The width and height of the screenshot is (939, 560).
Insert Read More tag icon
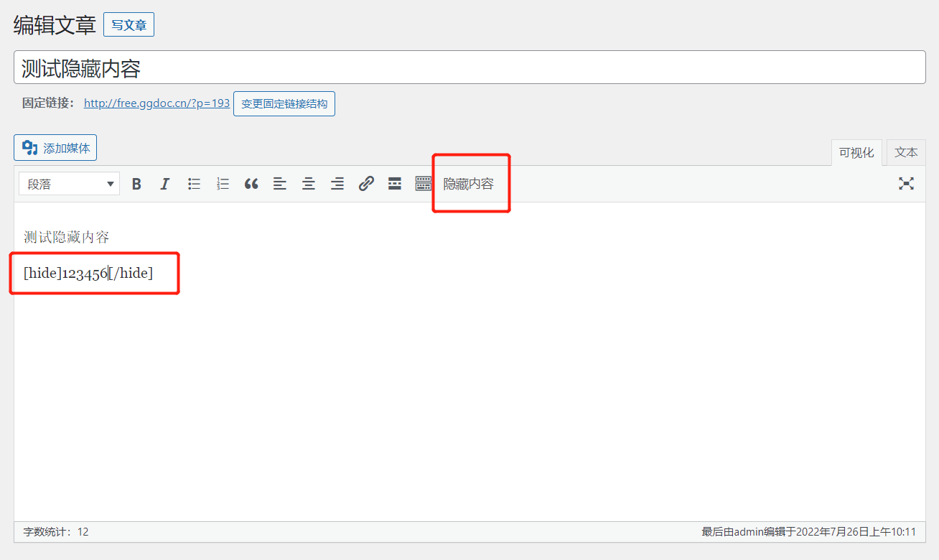[395, 184]
